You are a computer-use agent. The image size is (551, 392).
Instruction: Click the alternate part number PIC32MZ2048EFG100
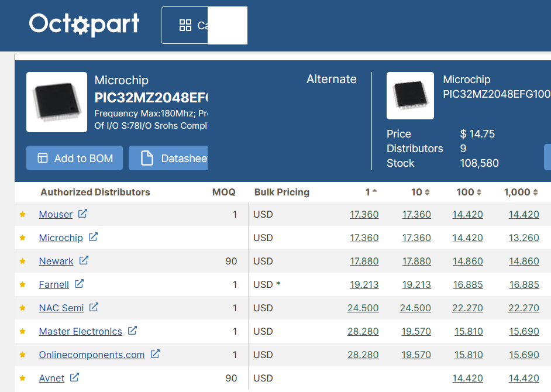[x=497, y=94]
